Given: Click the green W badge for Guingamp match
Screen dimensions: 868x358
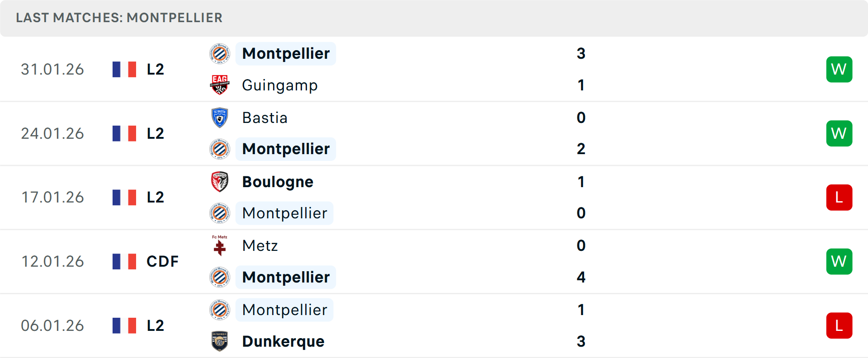Looking at the screenshot, I should 839,69.
